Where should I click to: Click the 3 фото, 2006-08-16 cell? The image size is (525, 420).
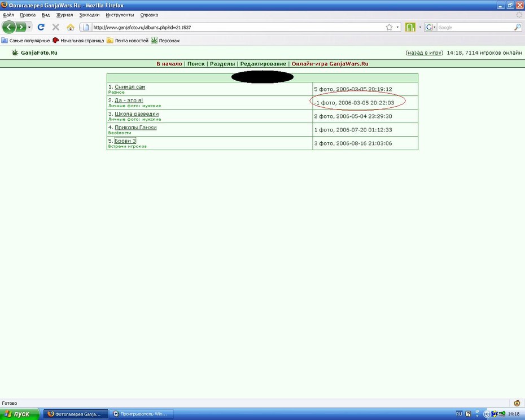point(365,143)
